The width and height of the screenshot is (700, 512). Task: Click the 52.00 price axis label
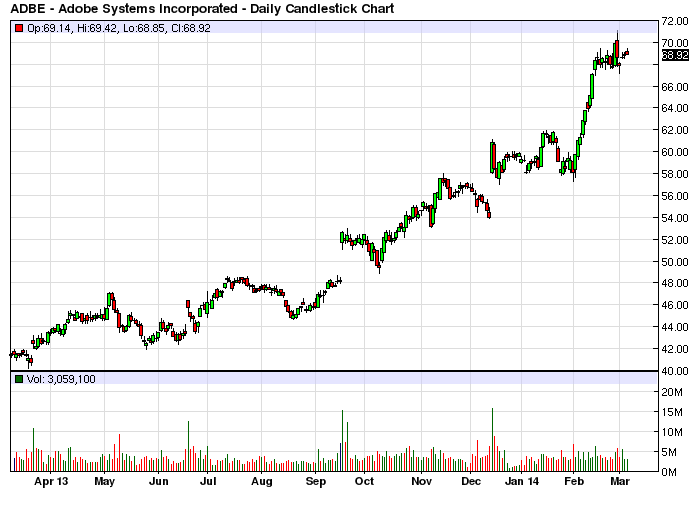[x=675, y=240]
